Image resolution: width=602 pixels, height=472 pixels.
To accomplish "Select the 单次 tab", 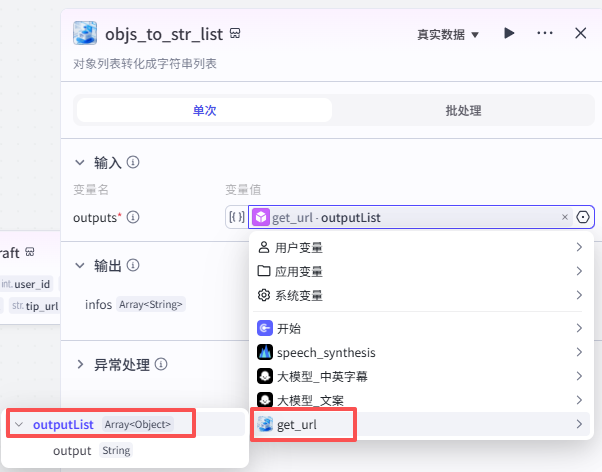I will tap(204, 110).
